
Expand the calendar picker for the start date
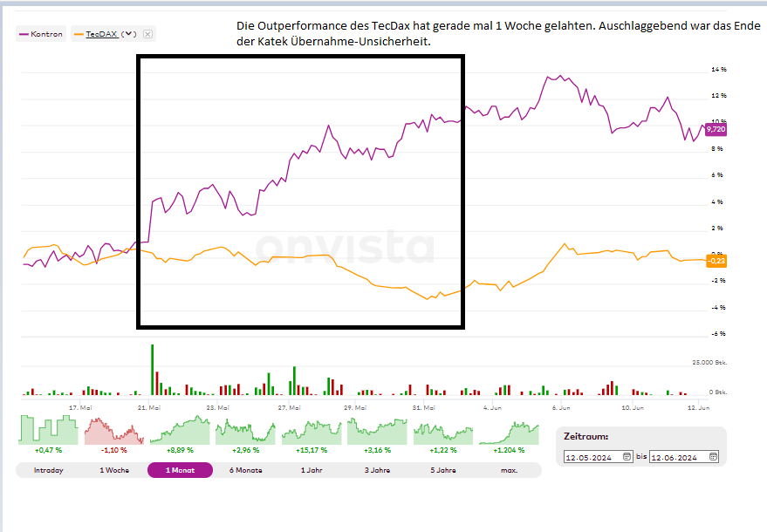coord(627,456)
